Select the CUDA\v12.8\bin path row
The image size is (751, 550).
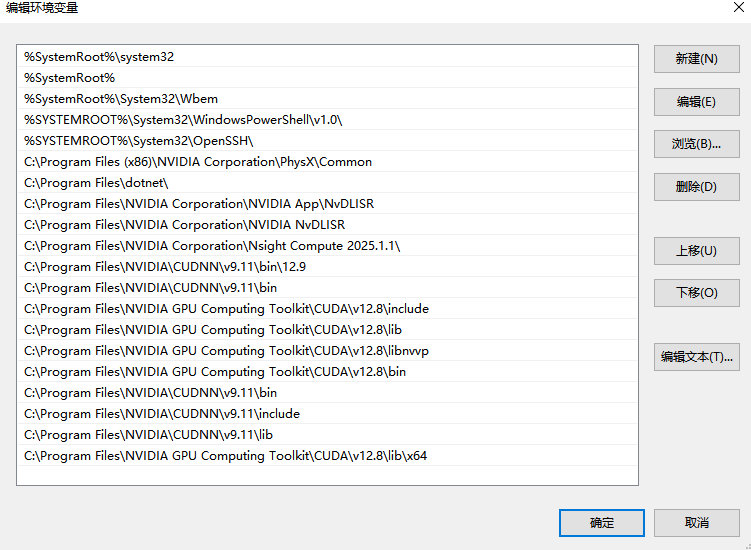[x=328, y=372]
